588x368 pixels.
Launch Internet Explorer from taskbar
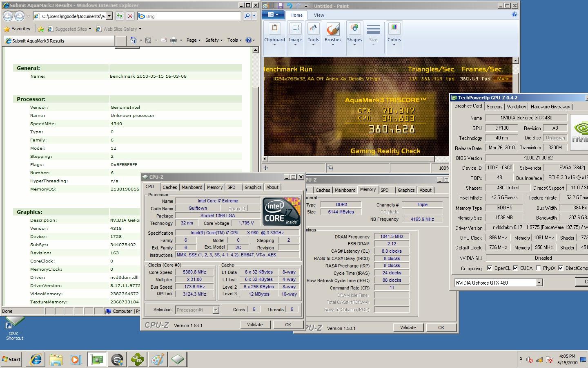click(36, 359)
